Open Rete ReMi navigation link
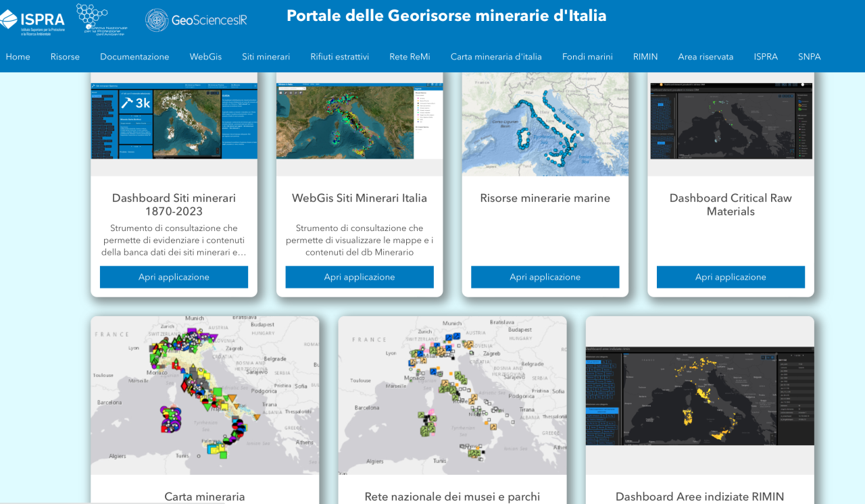The width and height of the screenshot is (865, 504). [x=410, y=57]
